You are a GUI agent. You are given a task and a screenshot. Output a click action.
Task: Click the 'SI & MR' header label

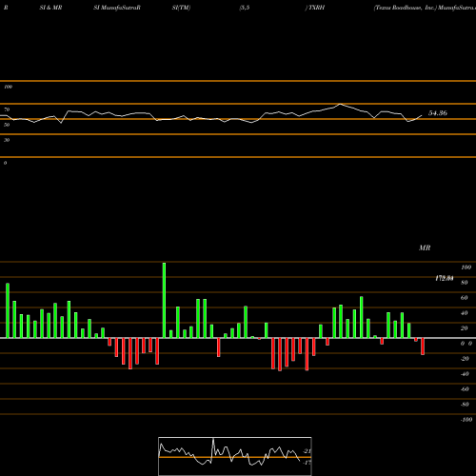click(x=50, y=8)
